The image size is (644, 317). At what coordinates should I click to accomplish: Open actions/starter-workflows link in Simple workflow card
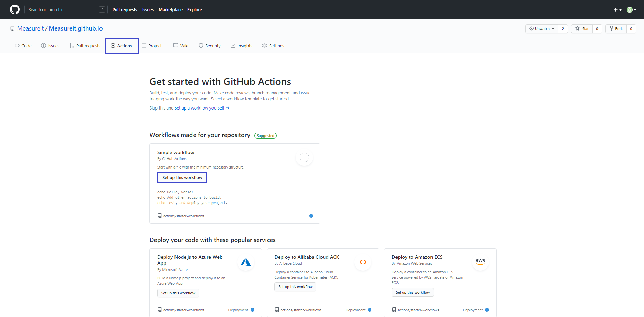(184, 216)
